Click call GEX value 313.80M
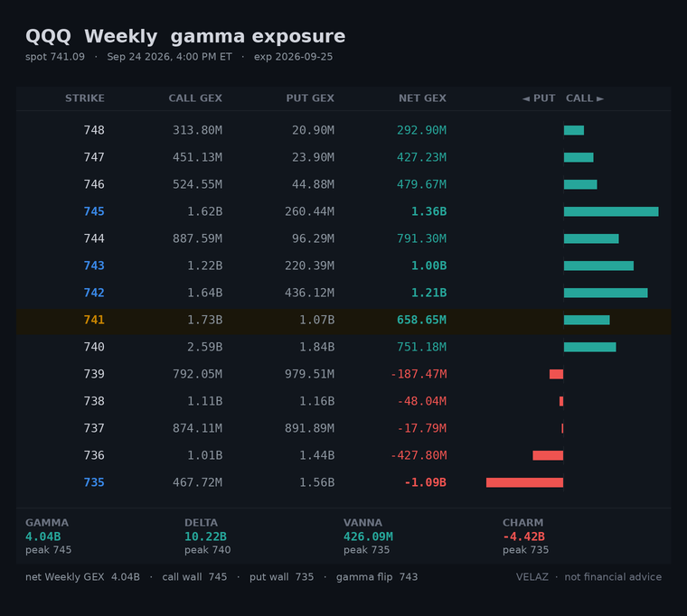 click(197, 130)
